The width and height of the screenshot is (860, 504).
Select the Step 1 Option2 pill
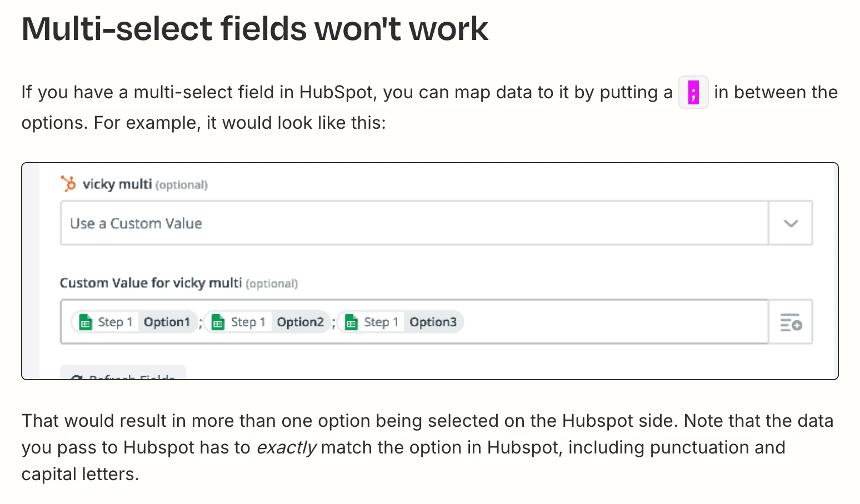point(268,322)
